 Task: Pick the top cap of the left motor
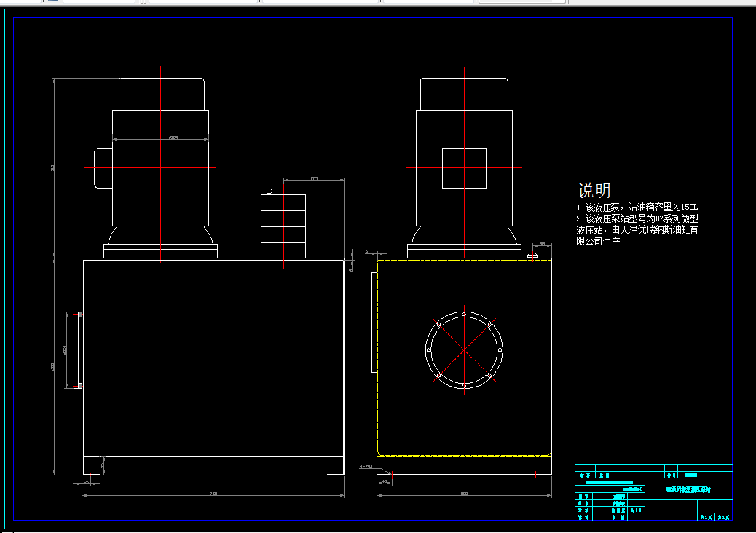coord(160,94)
